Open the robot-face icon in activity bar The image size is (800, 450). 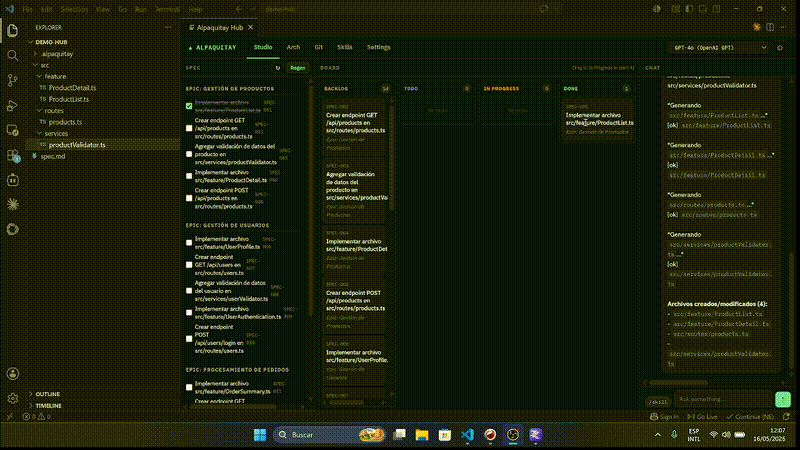[13, 180]
